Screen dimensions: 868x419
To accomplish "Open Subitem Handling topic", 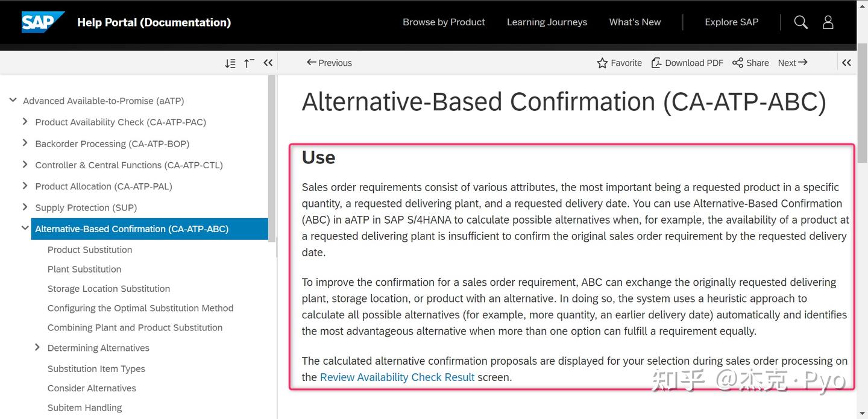I will [x=84, y=408].
